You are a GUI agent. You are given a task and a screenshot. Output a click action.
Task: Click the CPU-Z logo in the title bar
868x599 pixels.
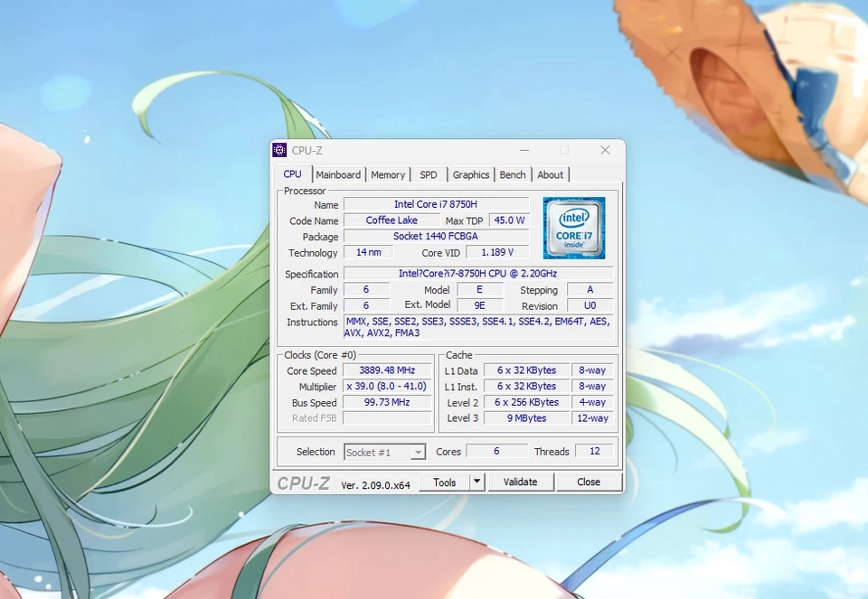click(279, 150)
